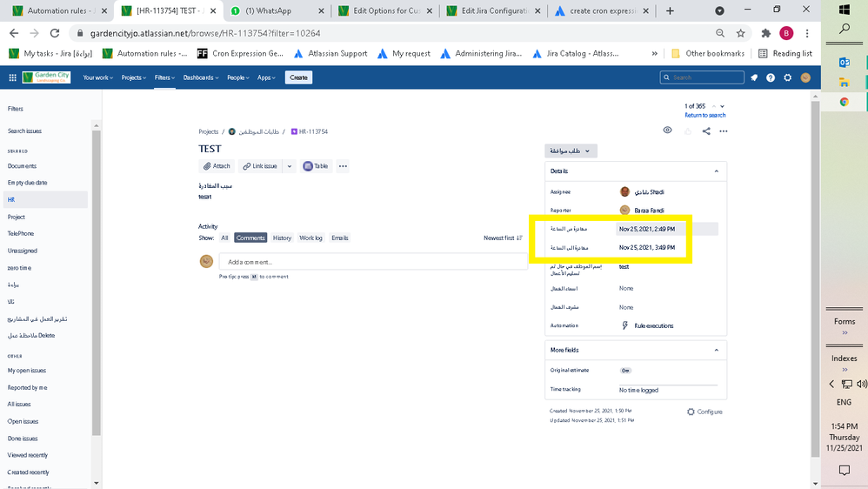Open the status dropdown button
Viewport: 868px width, 489px height.
571,151
